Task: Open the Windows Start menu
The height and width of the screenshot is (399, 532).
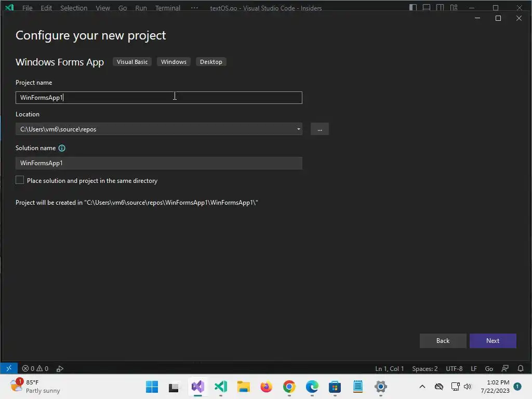Action: 152,387
